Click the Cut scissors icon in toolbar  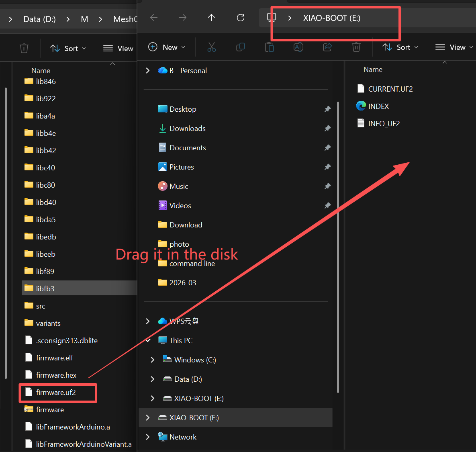click(x=212, y=47)
